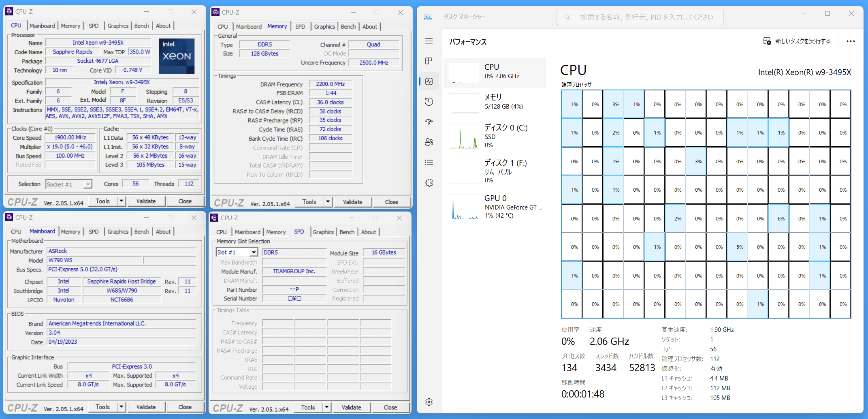The height and width of the screenshot is (419, 868).
Task: Click Tools button in CPU-Z Motherboard window
Action: [103, 407]
